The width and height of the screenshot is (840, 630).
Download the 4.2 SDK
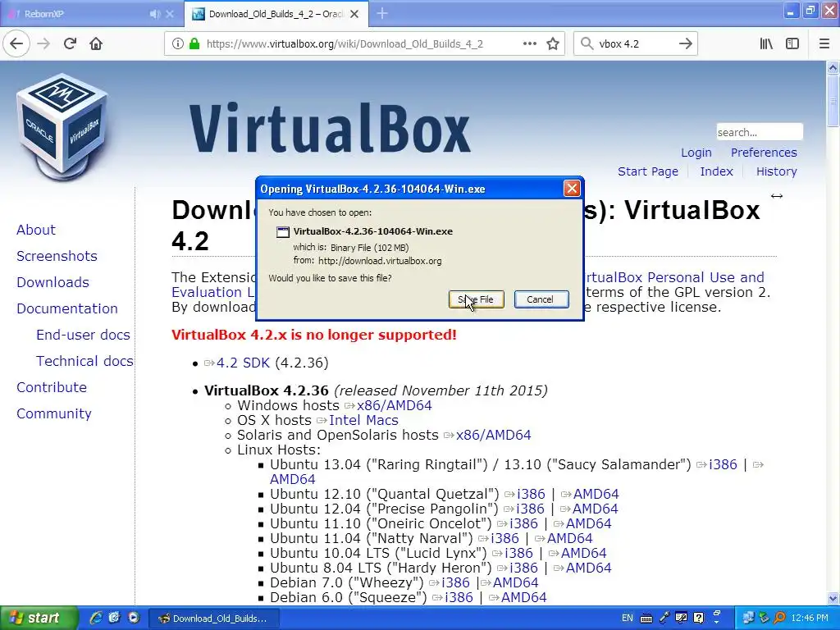coord(243,363)
